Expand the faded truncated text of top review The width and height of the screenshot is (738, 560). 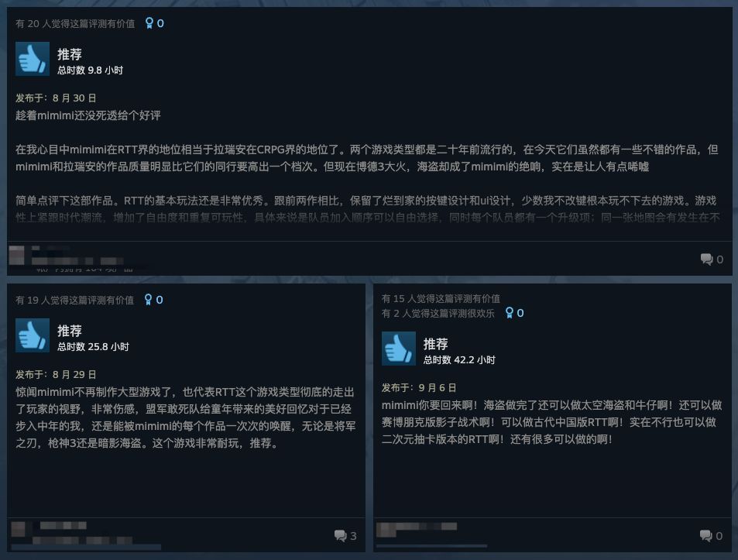[x=368, y=218]
